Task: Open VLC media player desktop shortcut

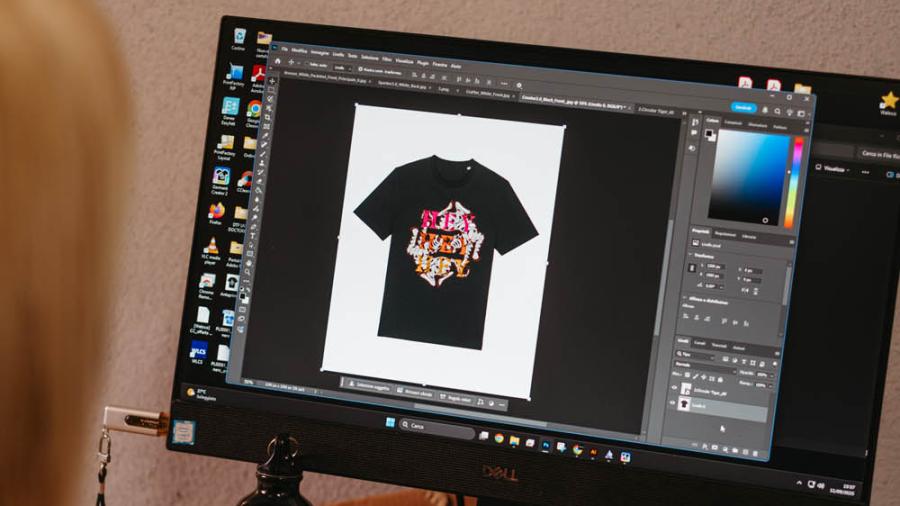Action: coord(211,246)
